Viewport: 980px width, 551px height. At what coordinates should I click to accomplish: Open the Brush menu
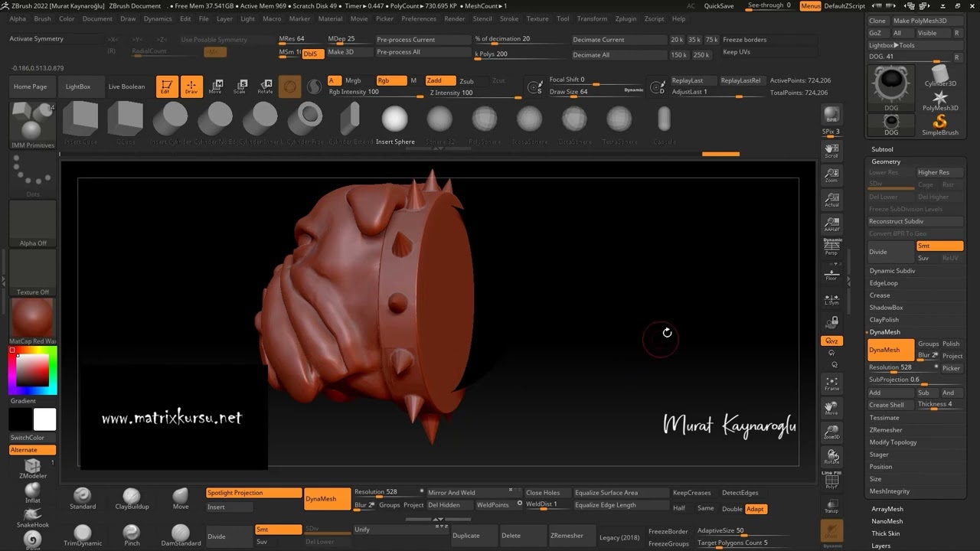click(43, 18)
